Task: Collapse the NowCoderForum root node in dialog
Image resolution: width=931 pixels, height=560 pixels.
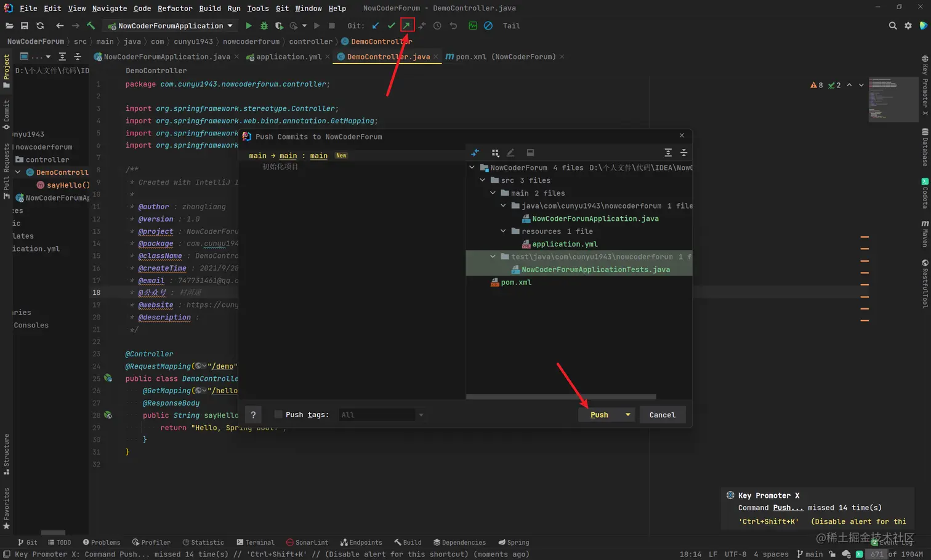Action: [x=472, y=167]
